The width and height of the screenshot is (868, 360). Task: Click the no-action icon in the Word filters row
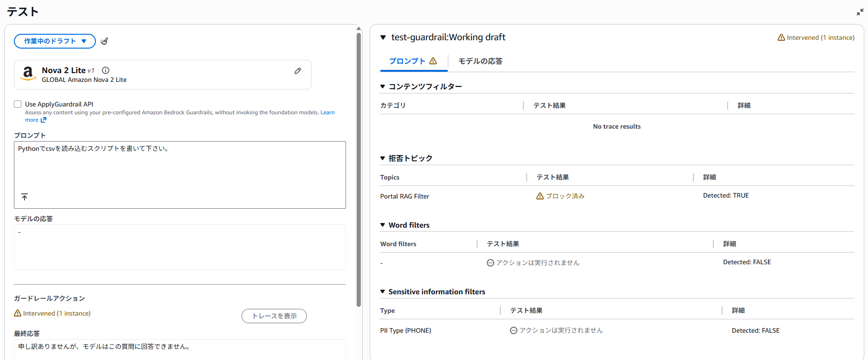[x=491, y=263]
